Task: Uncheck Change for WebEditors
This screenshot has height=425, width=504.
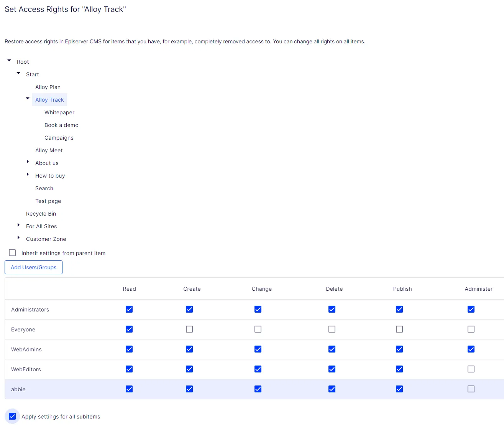Action: click(x=258, y=369)
